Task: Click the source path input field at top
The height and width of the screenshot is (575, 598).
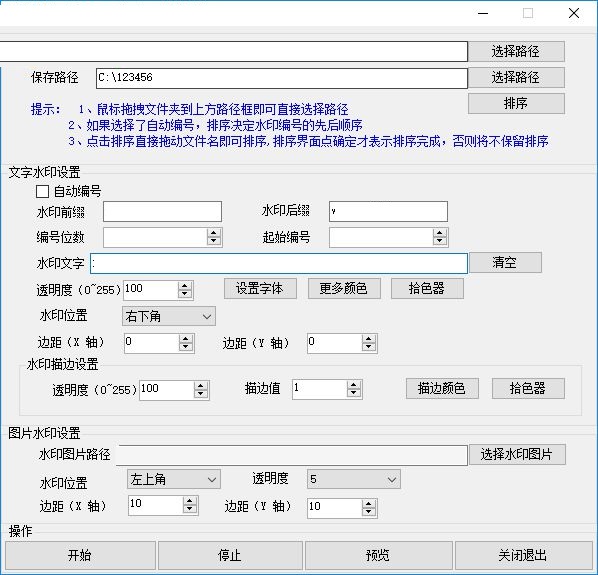Action: [233, 51]
